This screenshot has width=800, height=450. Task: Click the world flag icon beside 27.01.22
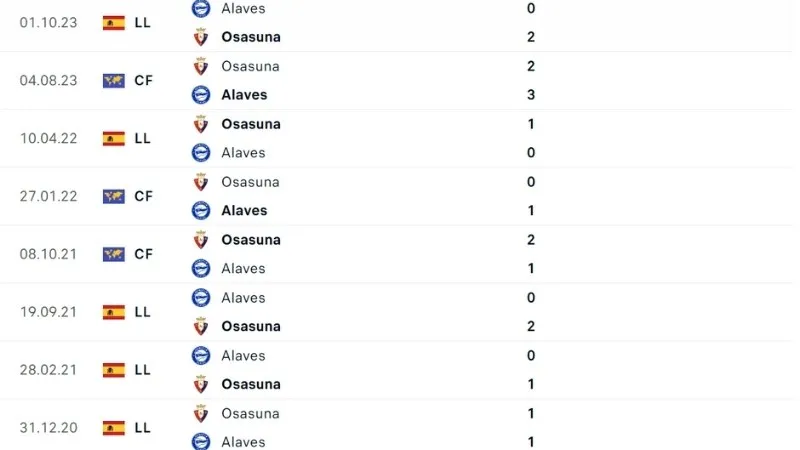click(x=113, y=196)
